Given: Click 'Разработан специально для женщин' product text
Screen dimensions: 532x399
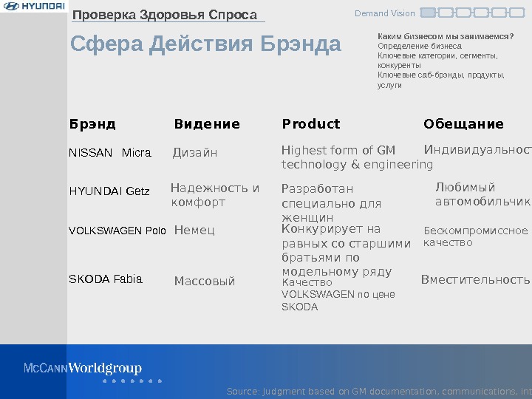Looking at the screenshot, I should (x=332, y=203).
